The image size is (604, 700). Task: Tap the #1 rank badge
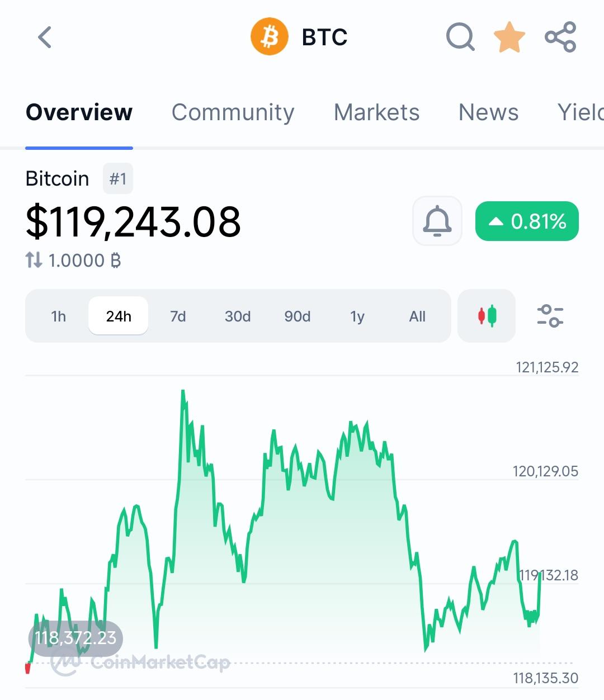coord(118,179)
